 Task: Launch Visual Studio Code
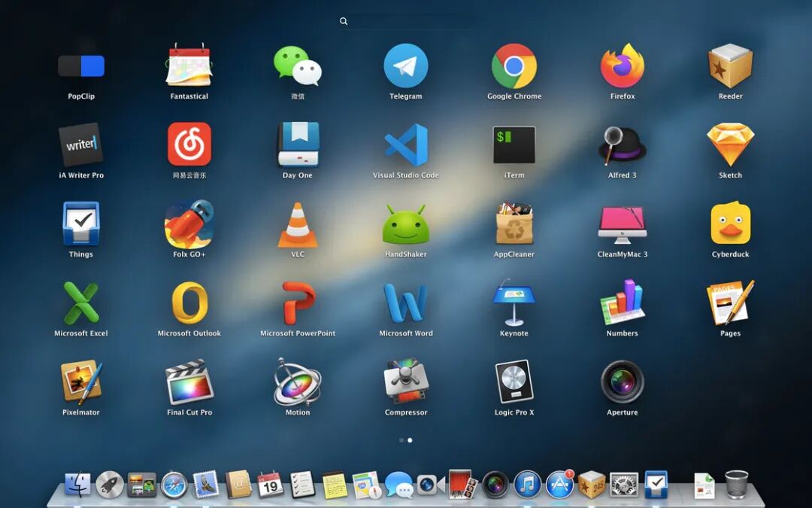406,144
